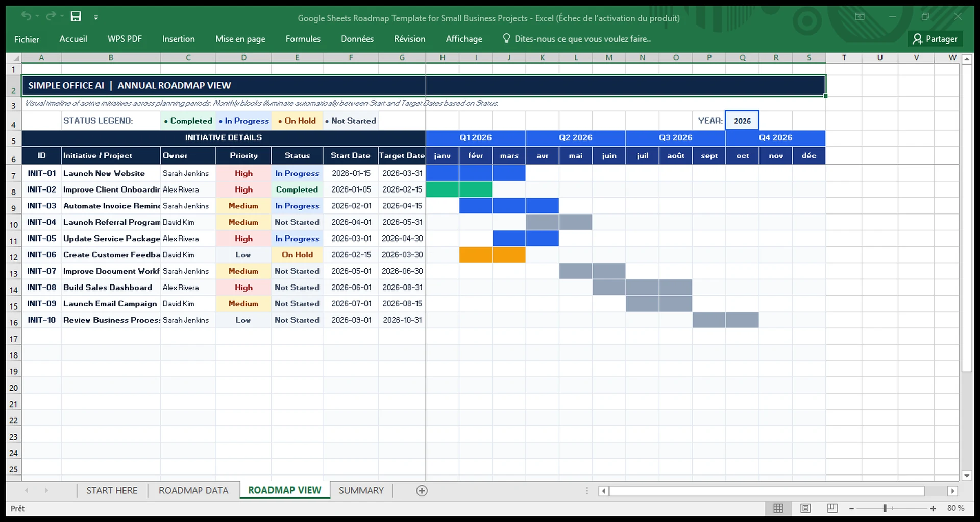
Task: Click the janv month header
Action: [x=443, y=156]
